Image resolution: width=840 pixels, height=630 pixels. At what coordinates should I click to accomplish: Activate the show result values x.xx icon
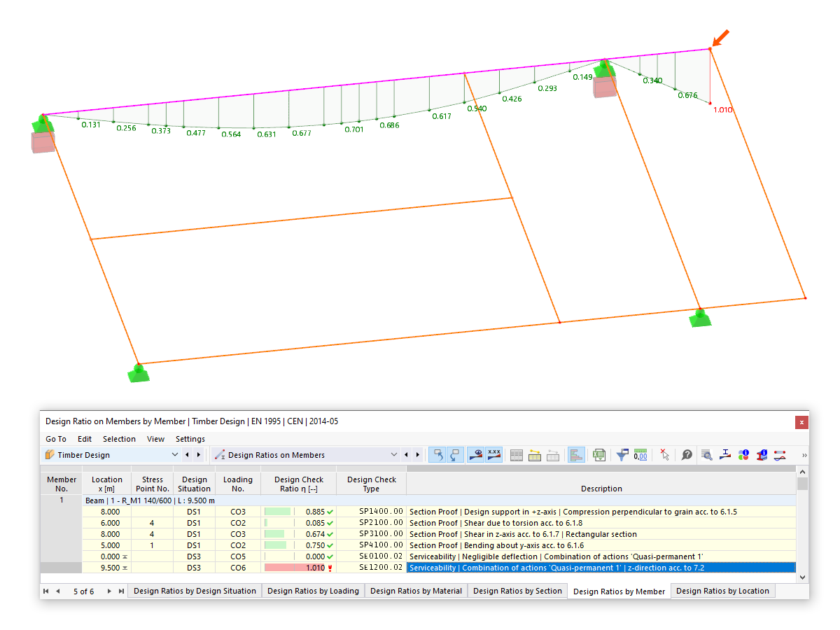click(x=494, y=455)
